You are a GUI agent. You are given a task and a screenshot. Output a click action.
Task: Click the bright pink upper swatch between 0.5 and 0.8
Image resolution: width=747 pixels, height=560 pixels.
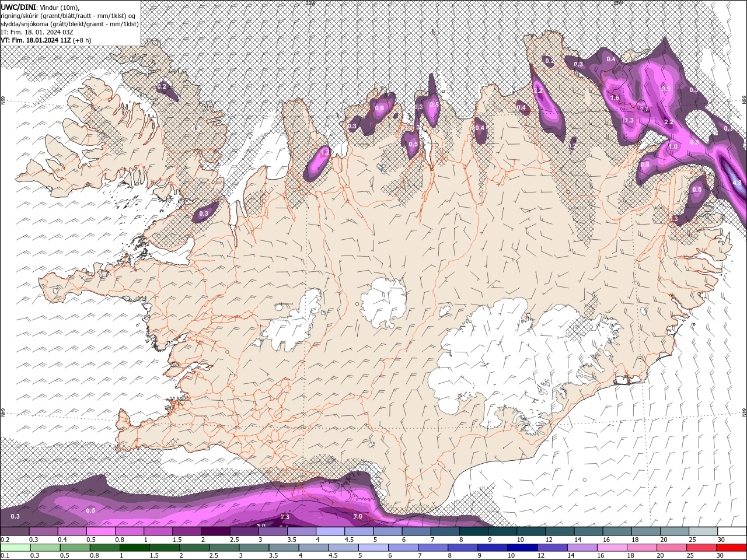100,531
